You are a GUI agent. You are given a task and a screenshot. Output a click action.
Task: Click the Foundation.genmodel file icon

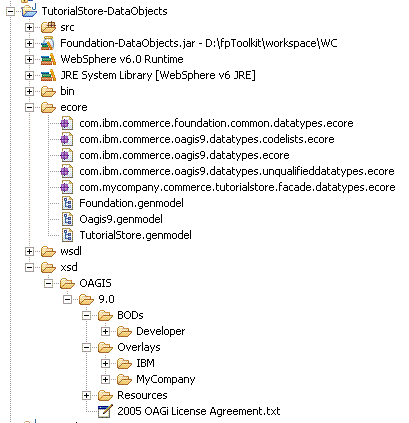tap(67, 203)
